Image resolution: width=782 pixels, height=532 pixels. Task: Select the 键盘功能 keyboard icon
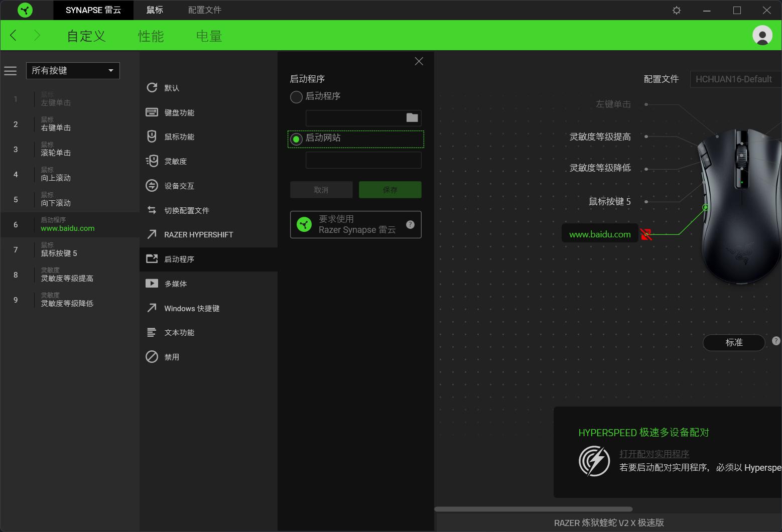click(152, 112)
